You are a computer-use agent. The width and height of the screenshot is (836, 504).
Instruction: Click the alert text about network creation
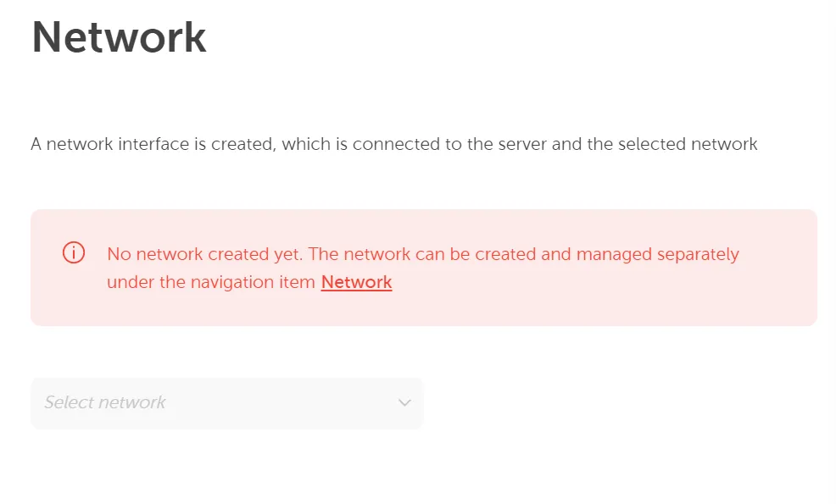click(421, 254)
